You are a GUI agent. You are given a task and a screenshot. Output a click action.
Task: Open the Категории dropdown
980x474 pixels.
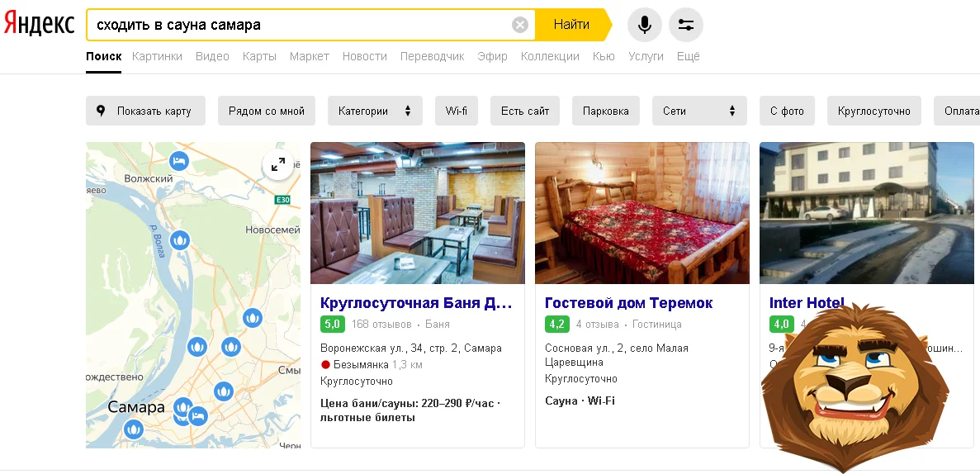point(375,111)
